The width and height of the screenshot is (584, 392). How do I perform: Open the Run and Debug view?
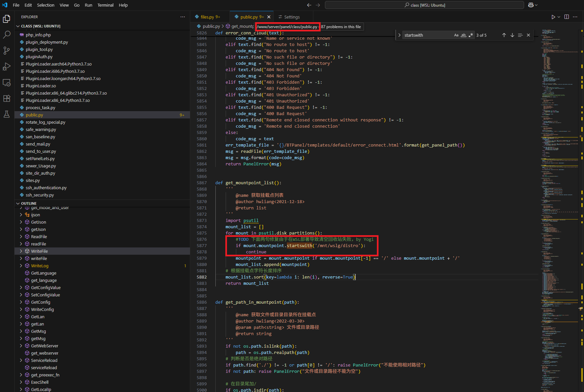pos(7,66)
